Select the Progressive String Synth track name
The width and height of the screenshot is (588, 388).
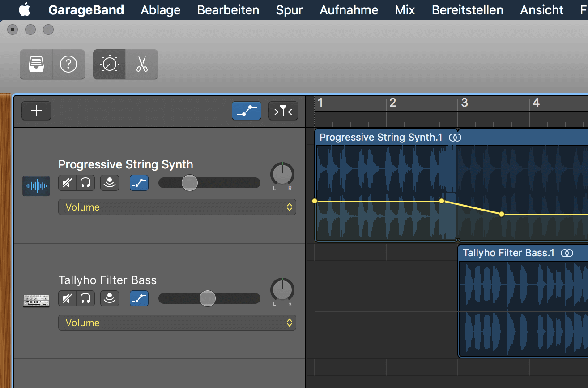126,164
